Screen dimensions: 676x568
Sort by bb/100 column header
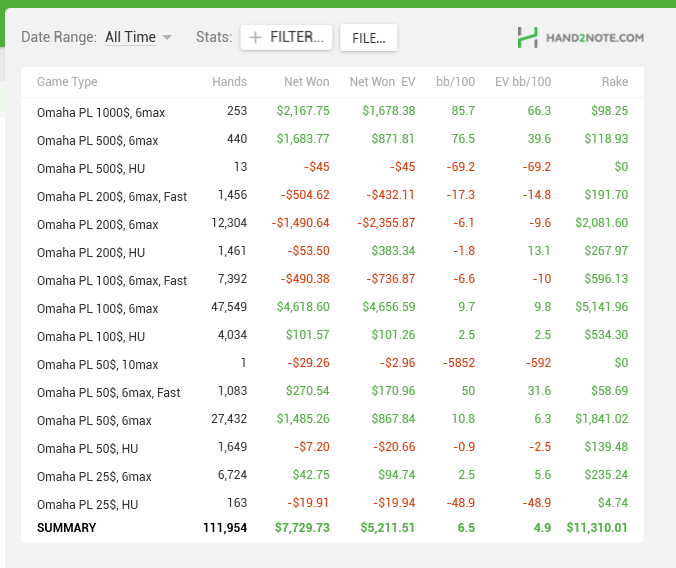455,82
